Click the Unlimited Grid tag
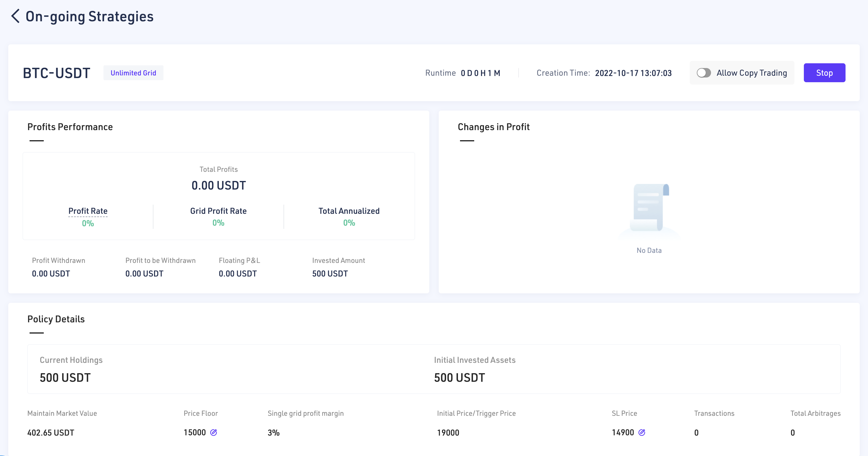868x456 pixels. tap(133, 73)
